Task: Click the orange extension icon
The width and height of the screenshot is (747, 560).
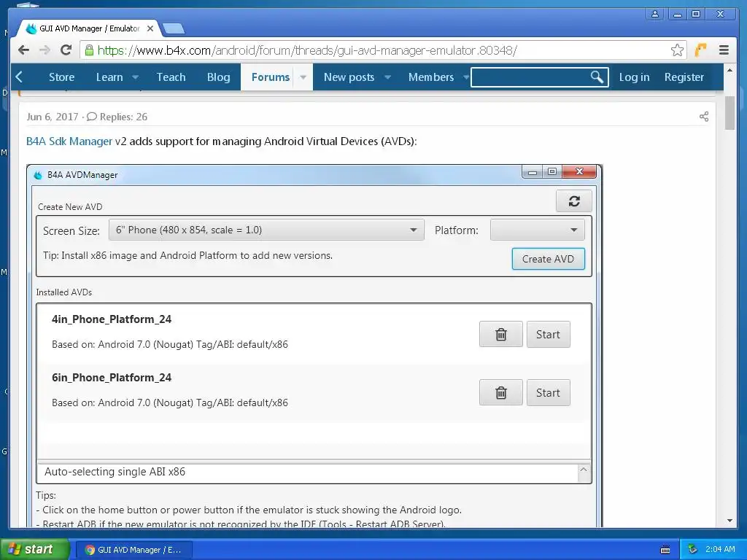Action: (x=700, y=50)
